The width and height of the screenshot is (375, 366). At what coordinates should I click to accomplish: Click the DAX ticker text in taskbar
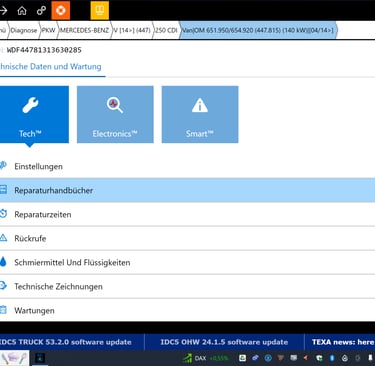tap(200, 358)
